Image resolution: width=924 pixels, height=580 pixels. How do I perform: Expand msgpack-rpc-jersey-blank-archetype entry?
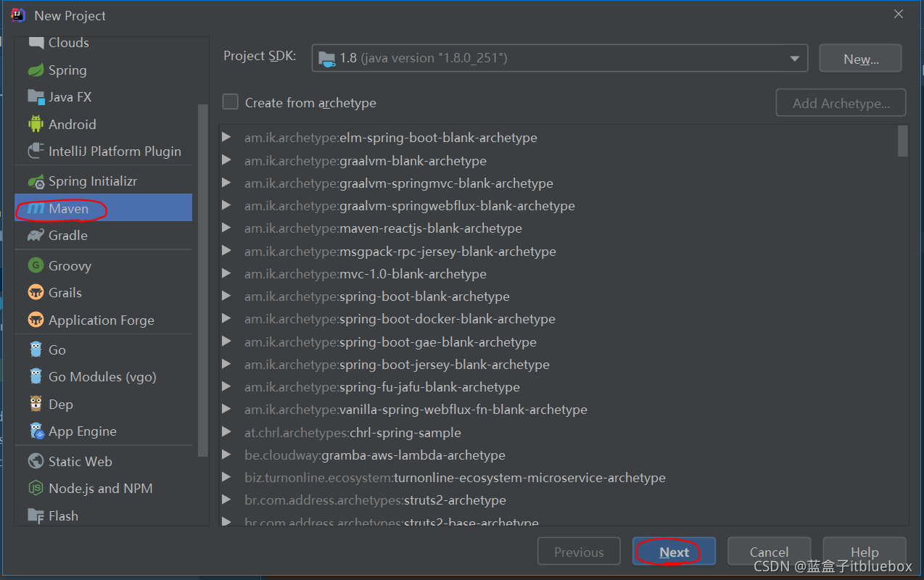(226, 251)
